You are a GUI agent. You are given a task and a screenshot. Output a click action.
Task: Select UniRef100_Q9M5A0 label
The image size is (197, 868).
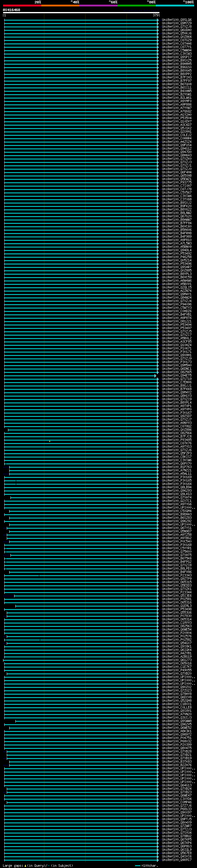[177, 365]
